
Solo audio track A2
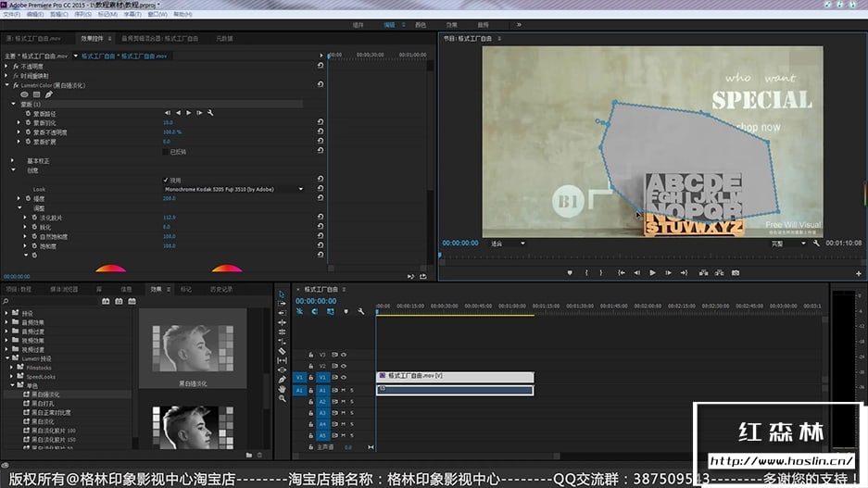(351, 402)
